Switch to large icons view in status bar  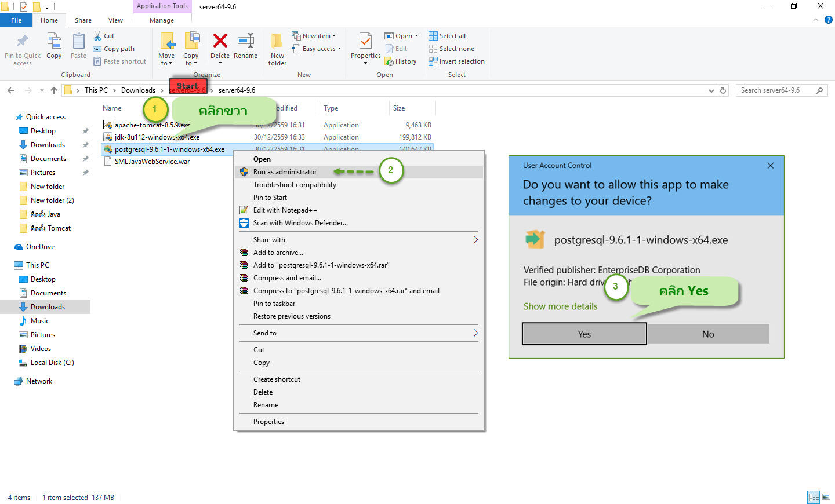tap(826, 497)
